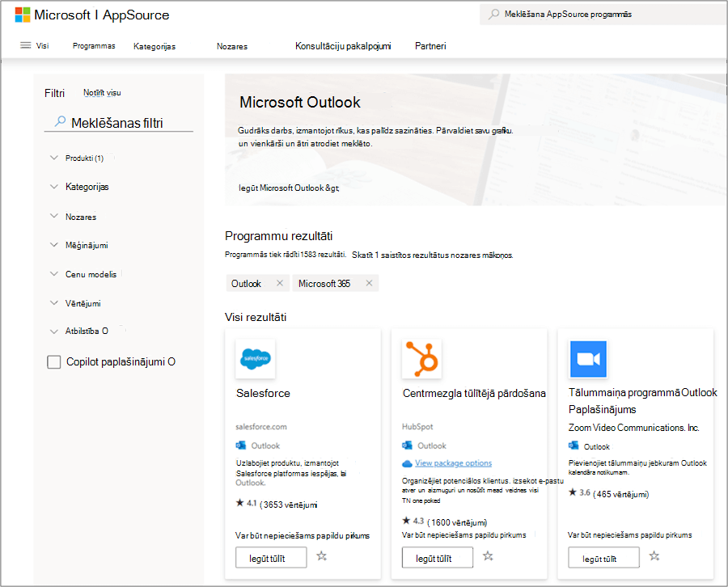Click the 3653 vērtējumi rating count
This screenshot has height=587, width=728.
pos(289,505)
